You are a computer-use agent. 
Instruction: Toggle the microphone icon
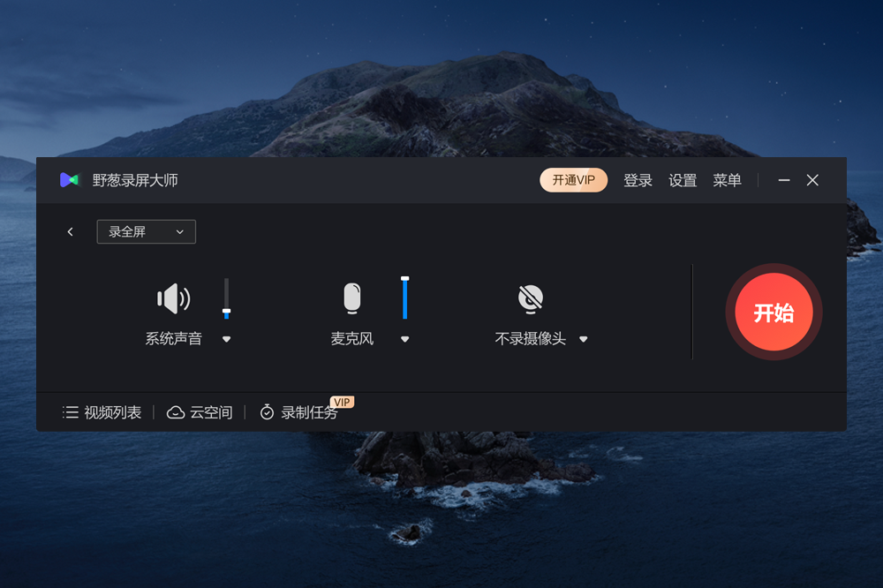point(352,299)
